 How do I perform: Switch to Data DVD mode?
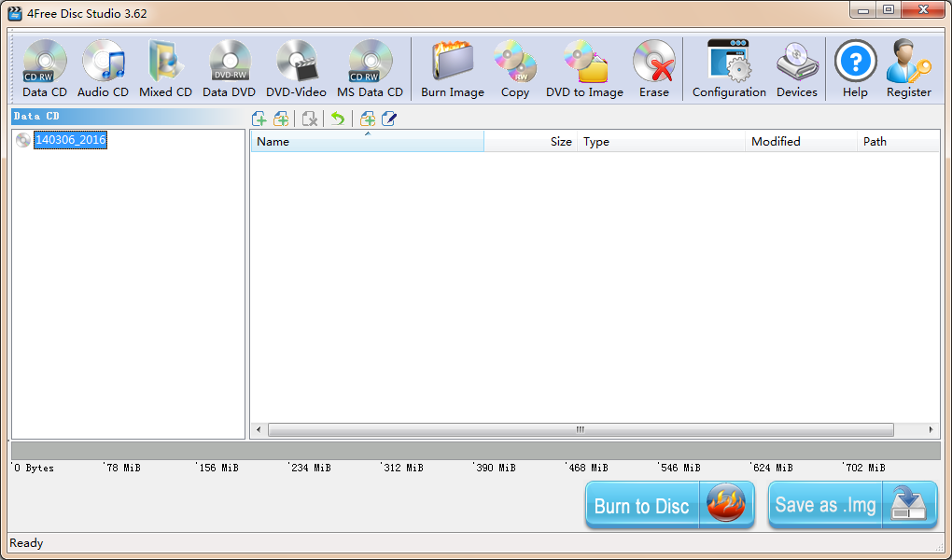click(229, 69)
